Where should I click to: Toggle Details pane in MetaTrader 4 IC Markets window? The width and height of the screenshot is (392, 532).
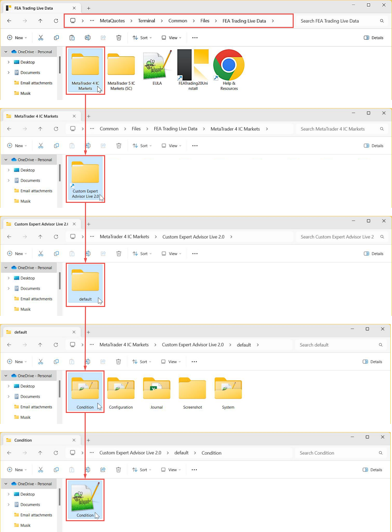pos(374,146)
